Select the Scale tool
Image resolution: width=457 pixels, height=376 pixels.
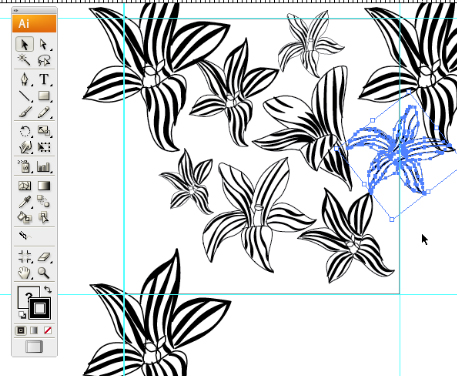tap(44, 131)
